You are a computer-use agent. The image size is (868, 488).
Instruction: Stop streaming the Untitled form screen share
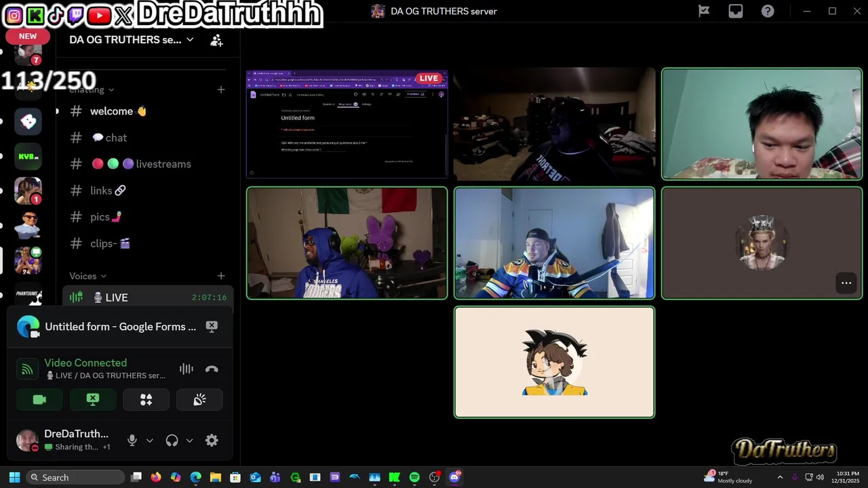point(212,326)
